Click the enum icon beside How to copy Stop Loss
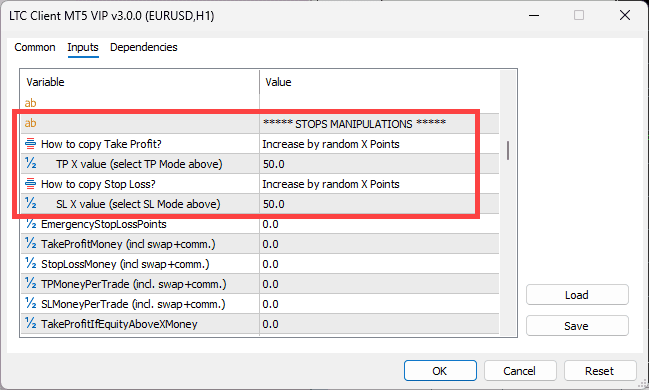The image size is (649, 390). point(31,183)
